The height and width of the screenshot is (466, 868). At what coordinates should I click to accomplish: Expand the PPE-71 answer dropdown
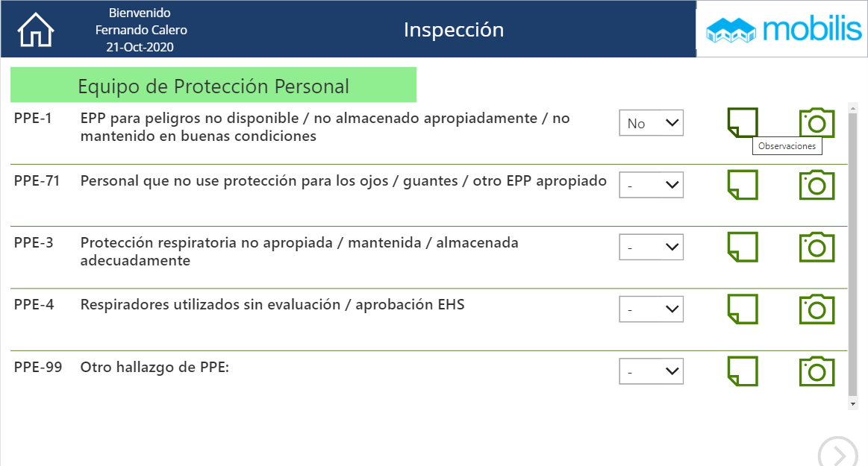651,185
